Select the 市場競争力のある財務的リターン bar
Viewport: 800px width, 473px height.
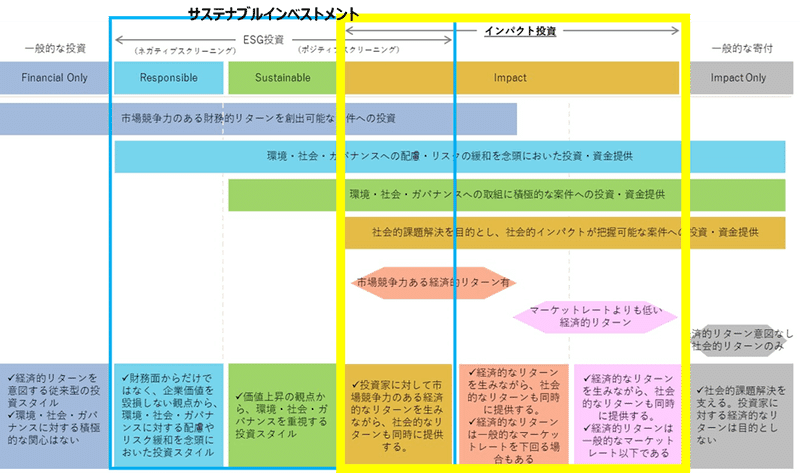(258, 119)
